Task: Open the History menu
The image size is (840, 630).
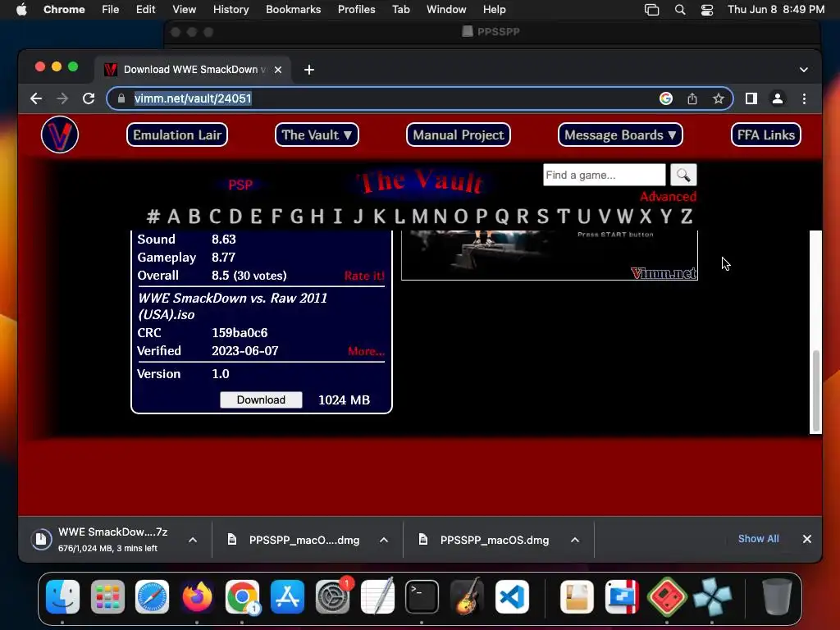Action: 231,10
